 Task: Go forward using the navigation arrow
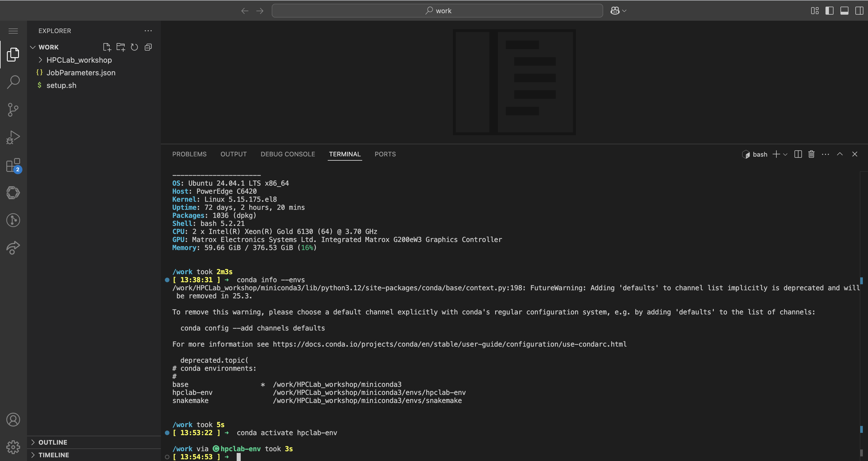pyautogui.click(x=260, y=11)
